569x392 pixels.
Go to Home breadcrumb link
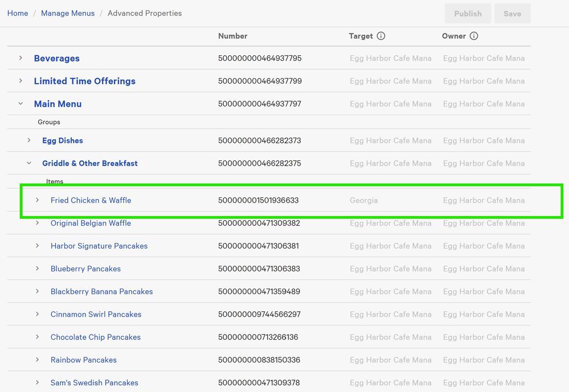pyautogui.click(x=18, y=13)
